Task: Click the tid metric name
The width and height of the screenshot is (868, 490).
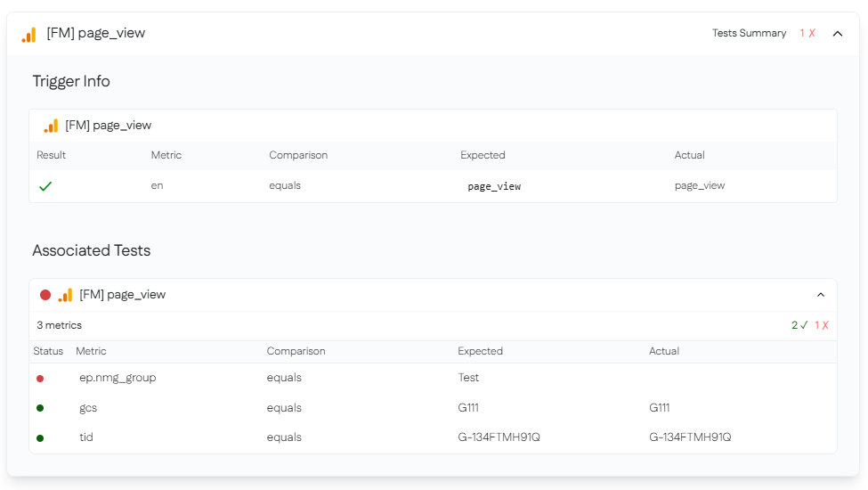Action: click(86, 437)
